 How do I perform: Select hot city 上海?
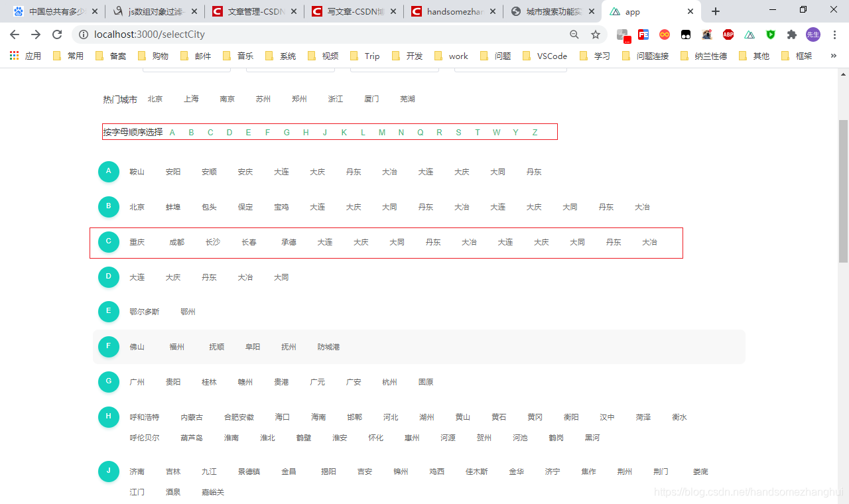(x=191, y=99)
